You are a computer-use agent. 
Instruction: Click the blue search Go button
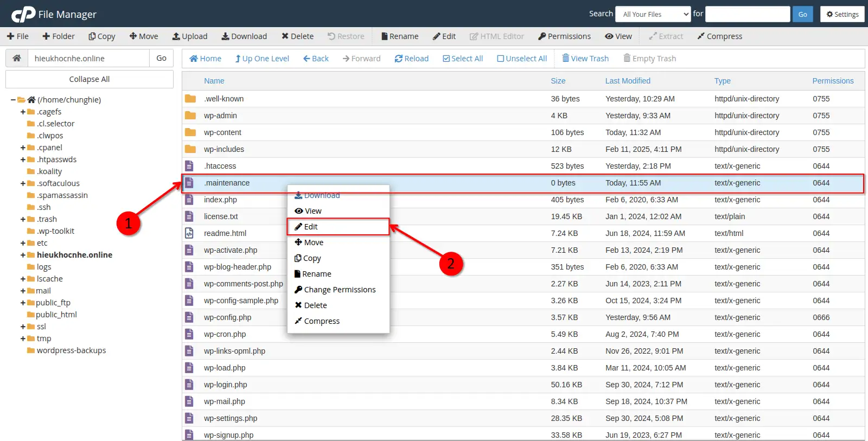(802, 14)
